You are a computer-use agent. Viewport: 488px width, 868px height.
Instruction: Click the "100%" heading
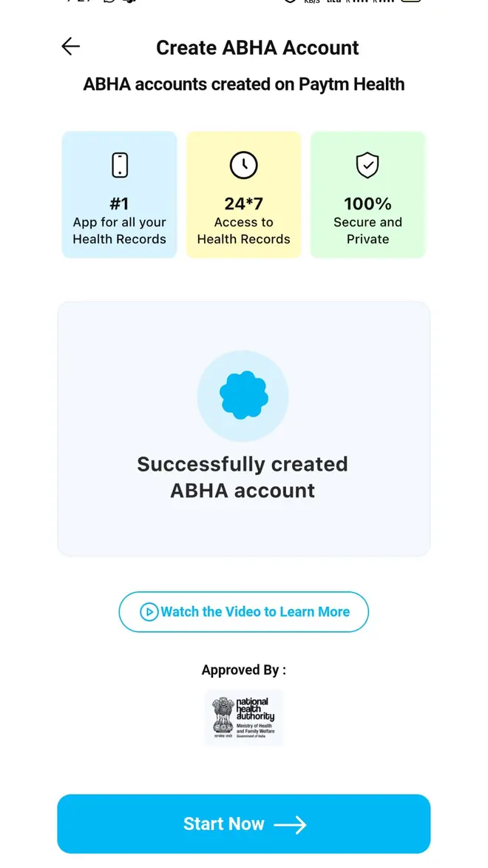click(x=367, y=203)
